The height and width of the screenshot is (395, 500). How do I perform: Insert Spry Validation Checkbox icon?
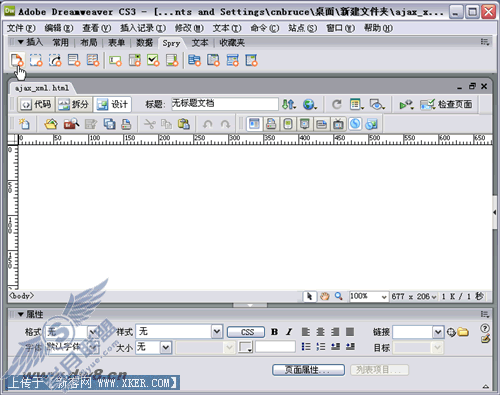(x=153, y=60)
